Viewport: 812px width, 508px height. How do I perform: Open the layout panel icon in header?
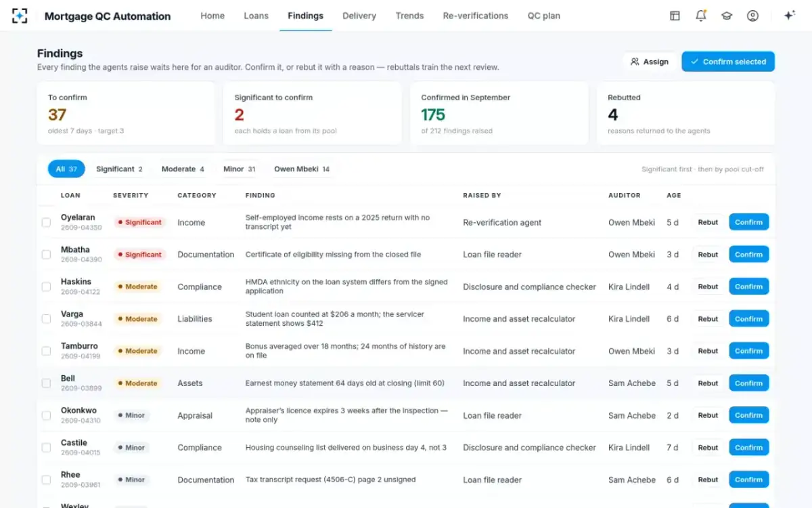tap(675, 16)
